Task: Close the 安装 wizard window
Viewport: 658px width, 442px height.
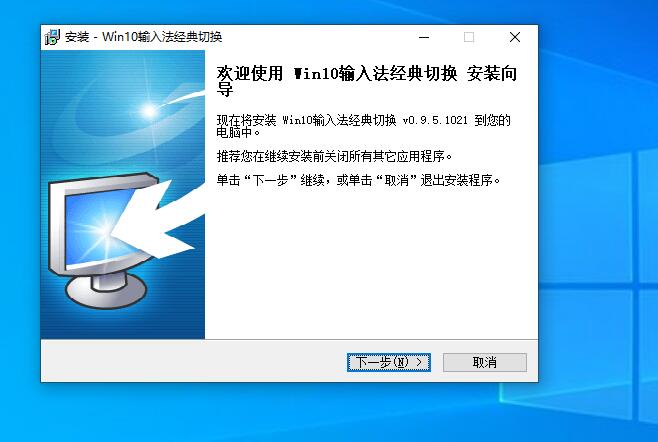Action: tap(515, 37)
